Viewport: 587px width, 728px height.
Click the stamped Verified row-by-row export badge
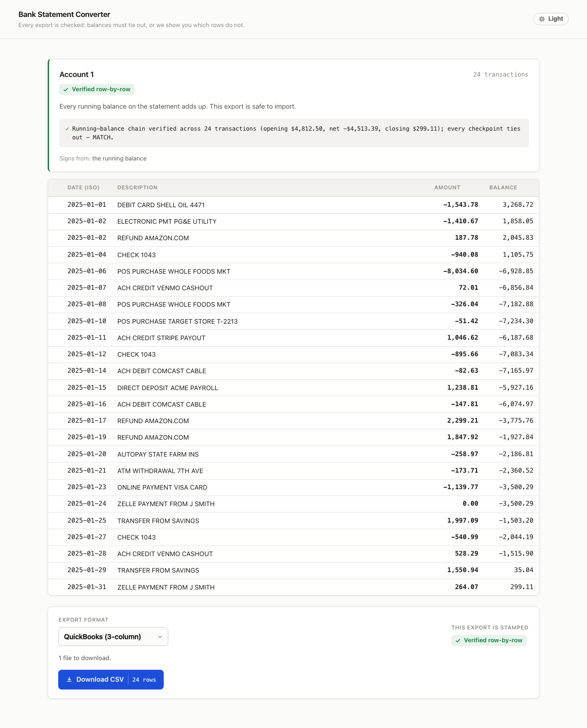[489, 640]
